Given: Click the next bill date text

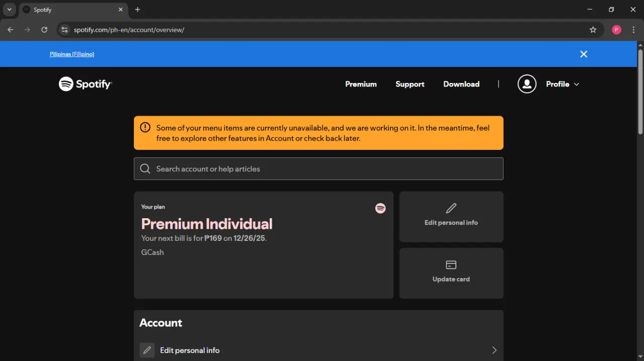Looking at the screenshot, I should 249,238.
